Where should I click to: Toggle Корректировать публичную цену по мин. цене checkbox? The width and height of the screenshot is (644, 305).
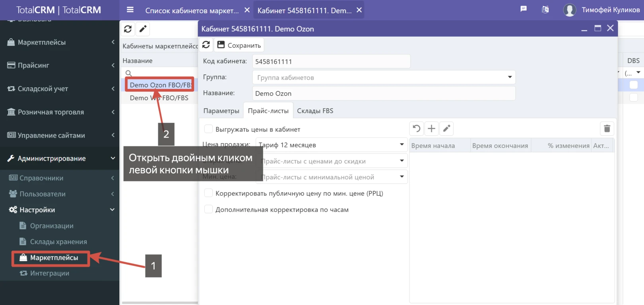(208, 193)
